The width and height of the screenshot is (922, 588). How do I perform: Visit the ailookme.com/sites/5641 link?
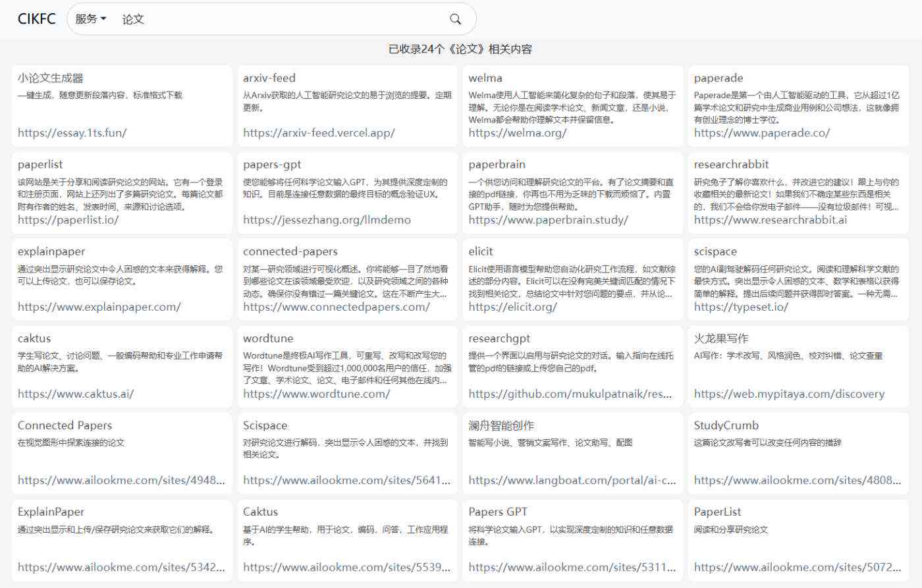tap(346, 480)
